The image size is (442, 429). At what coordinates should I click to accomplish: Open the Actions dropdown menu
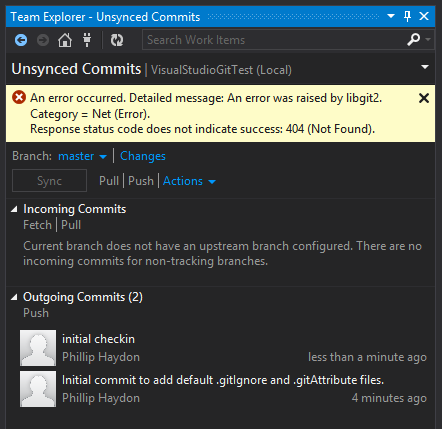click(189, 181)
